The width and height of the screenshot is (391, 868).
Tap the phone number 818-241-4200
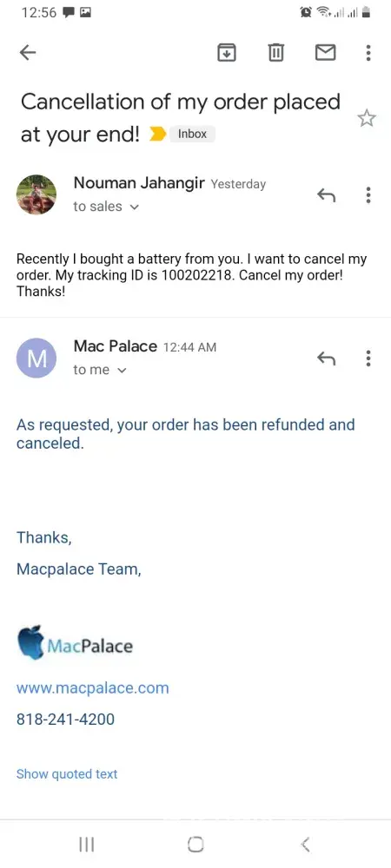point(65,719)
